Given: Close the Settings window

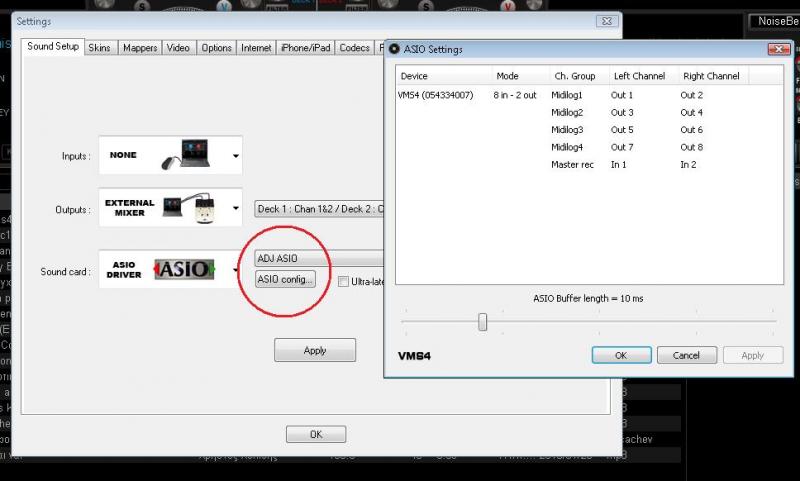Looking at the screenshot, I should coord(607,21).
